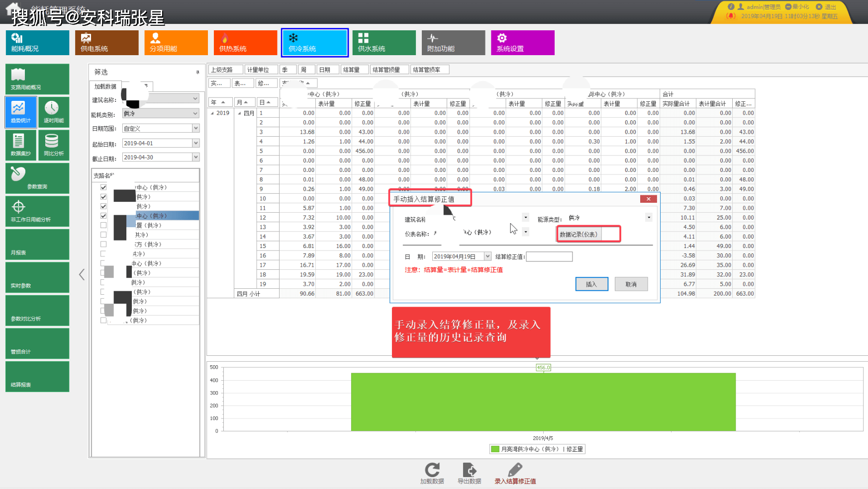
Task: Open the 系统设置 gear tile
Action: point(522,43)
